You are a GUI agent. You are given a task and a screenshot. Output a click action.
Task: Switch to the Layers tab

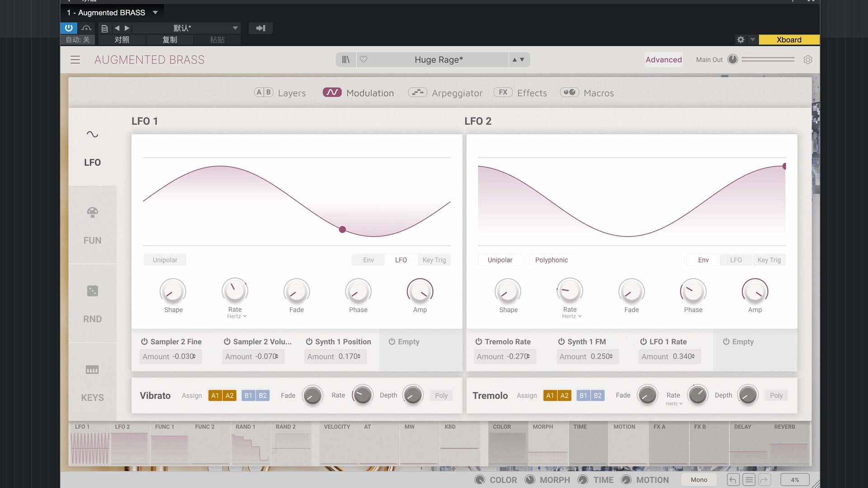point(280,93)
